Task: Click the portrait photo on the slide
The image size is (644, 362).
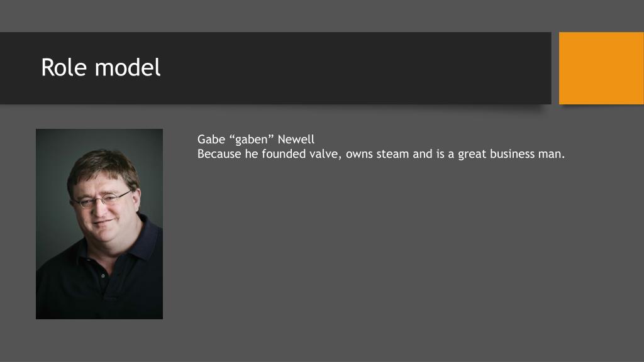Action: point(99,224)
